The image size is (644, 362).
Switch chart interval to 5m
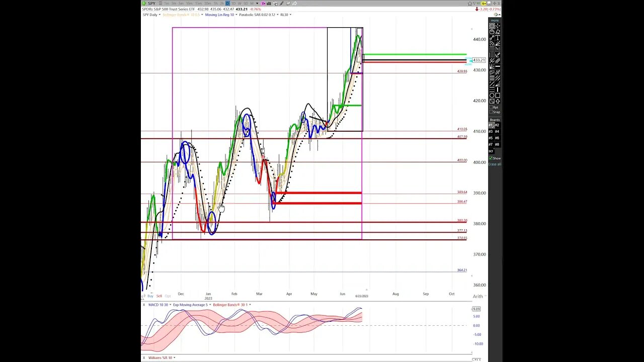pyautogui.click(x=181, y=3)
